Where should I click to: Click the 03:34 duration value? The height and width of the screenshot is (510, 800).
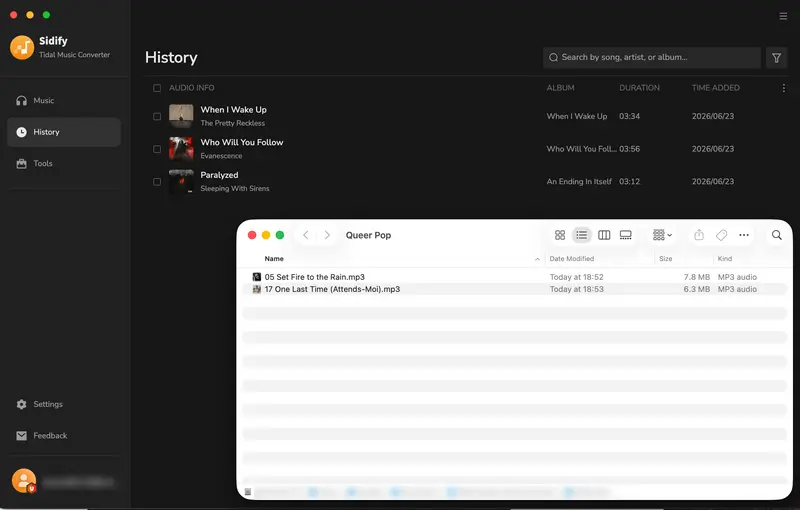[629, 116]
